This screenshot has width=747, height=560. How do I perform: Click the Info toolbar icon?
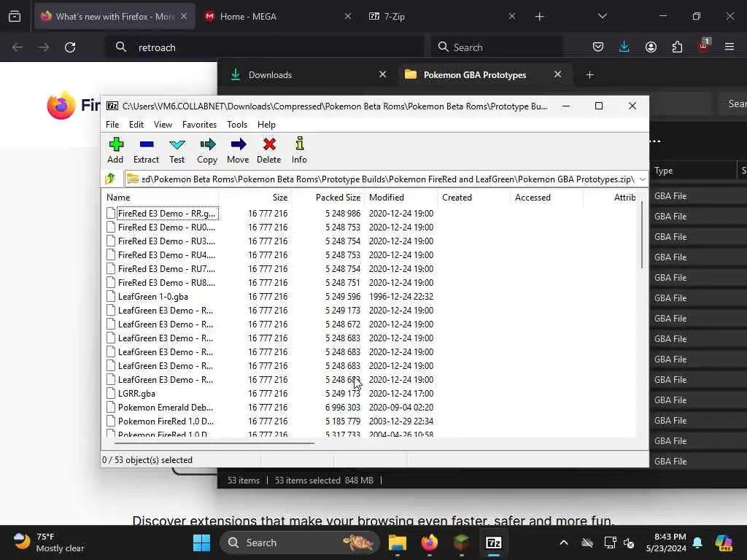tap(299, 150)
